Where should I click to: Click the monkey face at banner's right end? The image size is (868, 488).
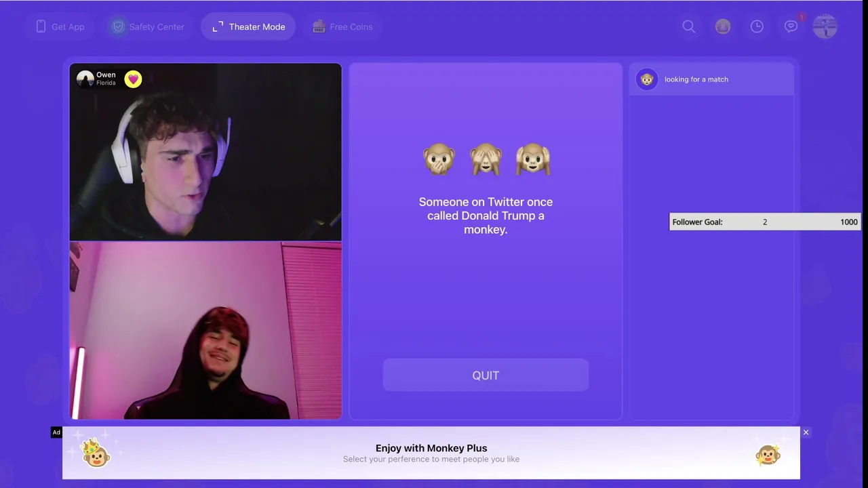[768, 455]
